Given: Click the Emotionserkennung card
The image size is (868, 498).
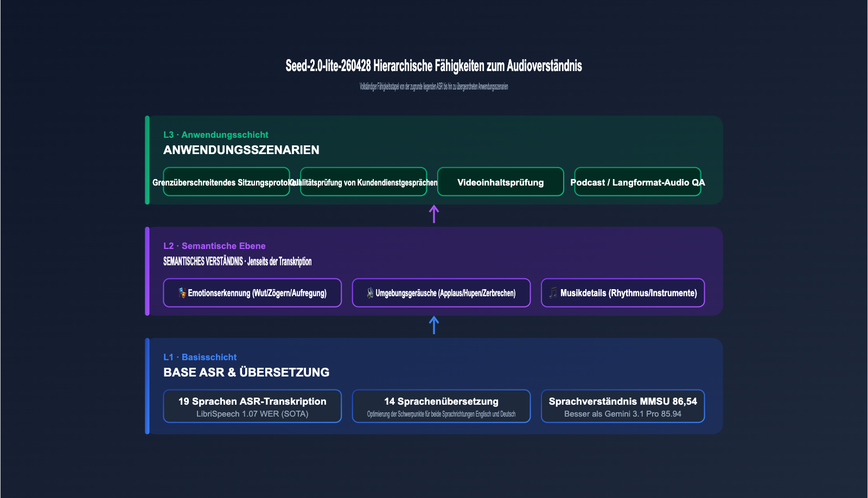Looking at the screenshot, I should (x=252, y=293).
